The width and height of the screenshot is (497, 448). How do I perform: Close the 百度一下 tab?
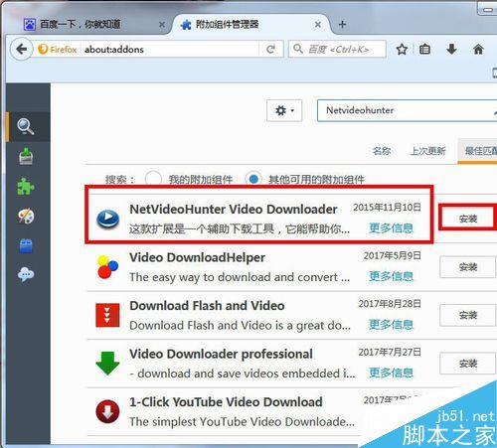point(162,25)
